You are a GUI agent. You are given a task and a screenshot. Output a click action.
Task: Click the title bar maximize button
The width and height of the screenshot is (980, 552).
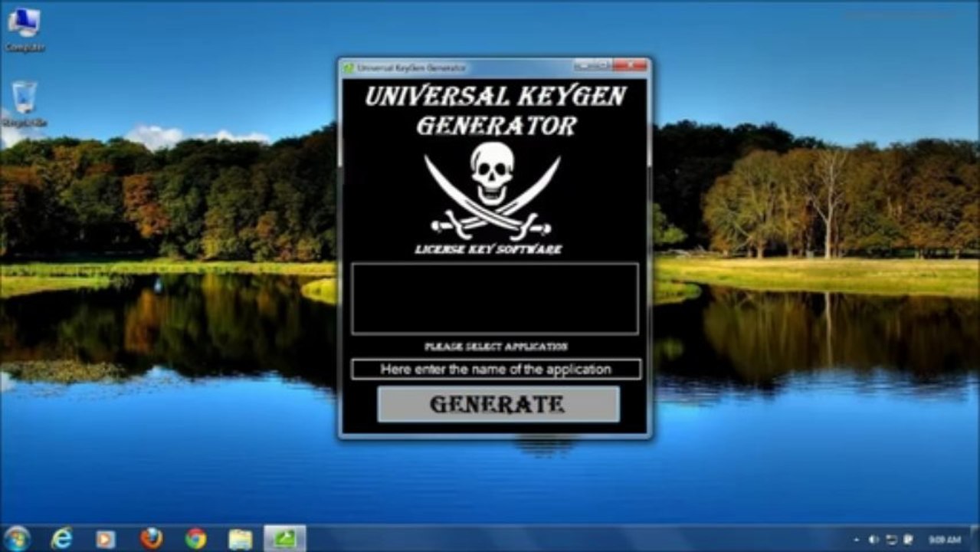point(603,65)
